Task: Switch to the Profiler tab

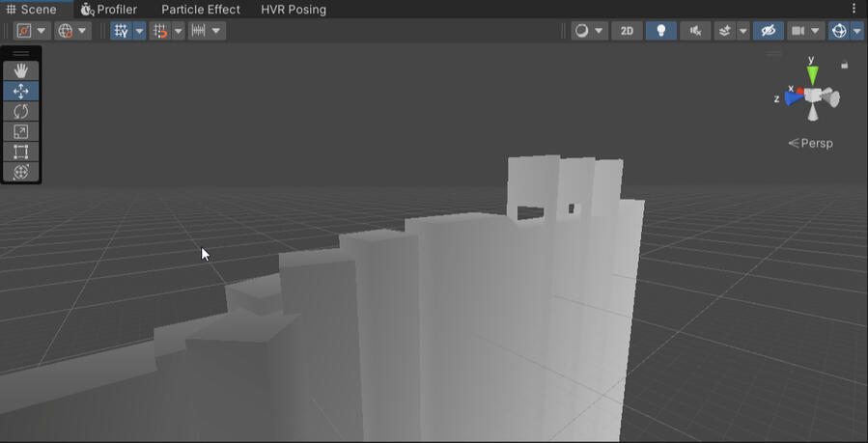Action: point(108,10)
